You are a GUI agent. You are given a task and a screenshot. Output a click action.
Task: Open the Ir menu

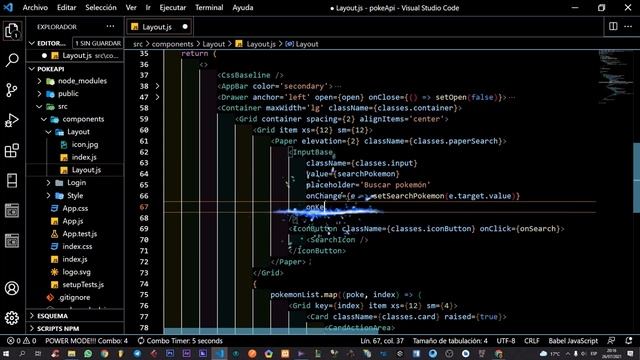[148, 8]
